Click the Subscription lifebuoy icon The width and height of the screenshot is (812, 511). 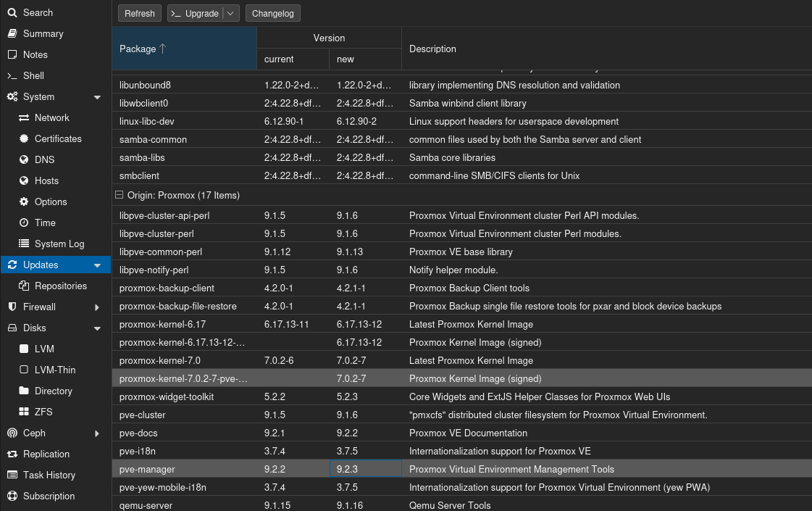click(x=12, y=496)
